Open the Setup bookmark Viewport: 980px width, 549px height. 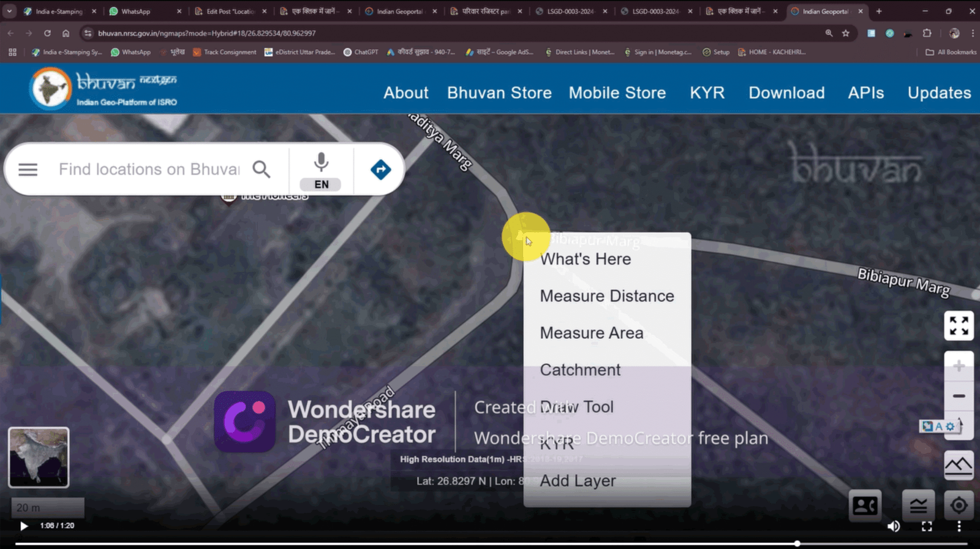tap(716, 52)
